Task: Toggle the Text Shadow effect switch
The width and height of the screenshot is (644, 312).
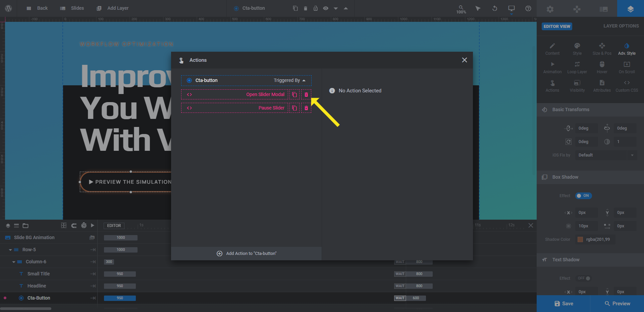Action: 584,278
